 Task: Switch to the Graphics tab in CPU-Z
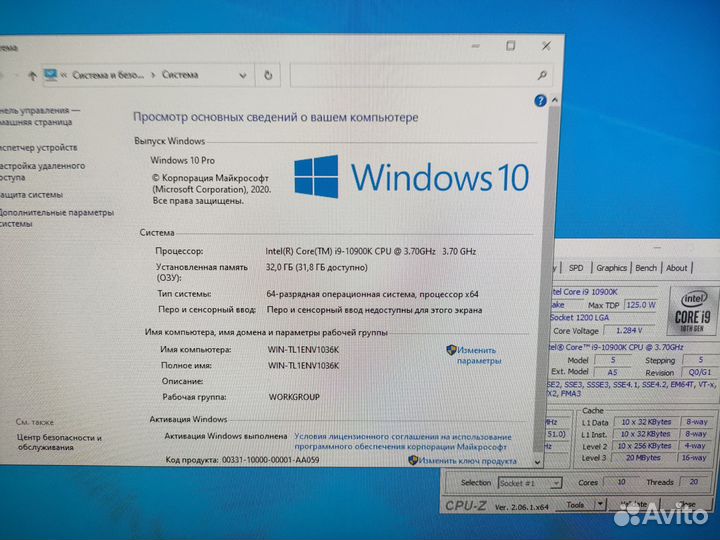(x=611, y=268)
